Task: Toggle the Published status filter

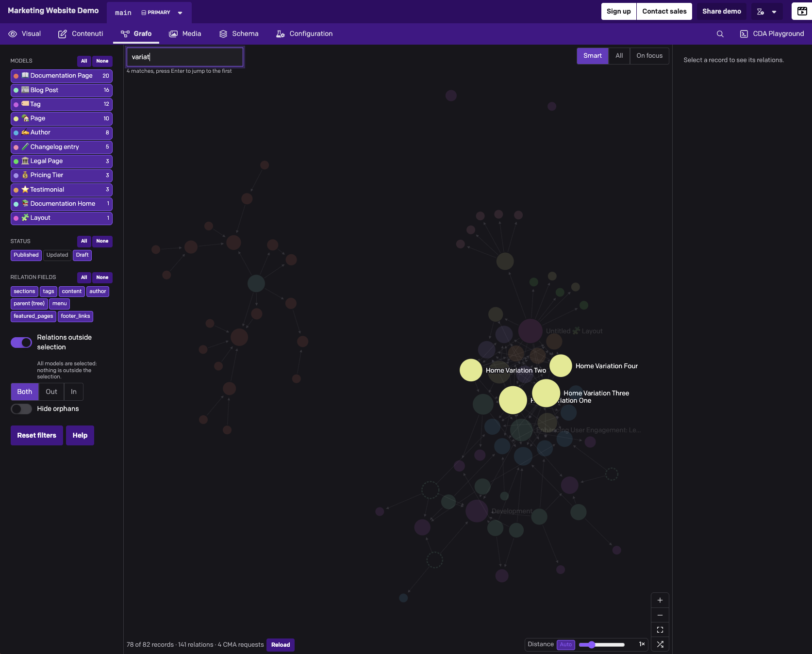Action: click(26, 255)
